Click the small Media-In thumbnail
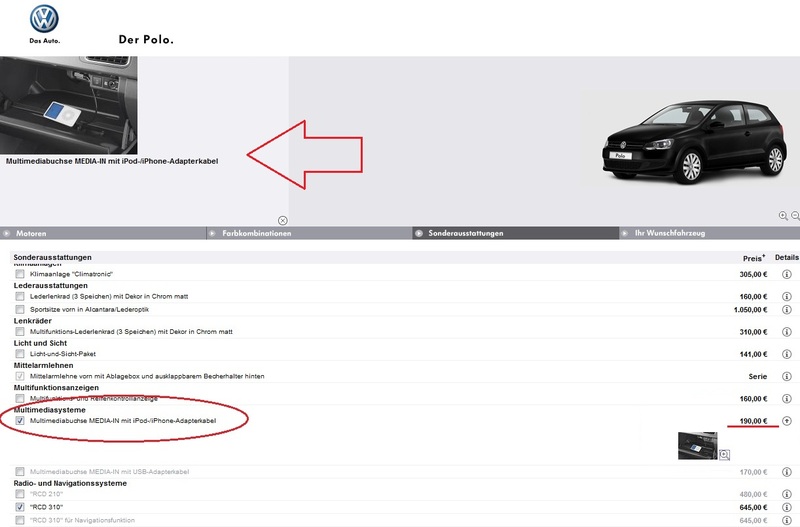Viewport: 800px width, 527px height. tap(697, 445)
